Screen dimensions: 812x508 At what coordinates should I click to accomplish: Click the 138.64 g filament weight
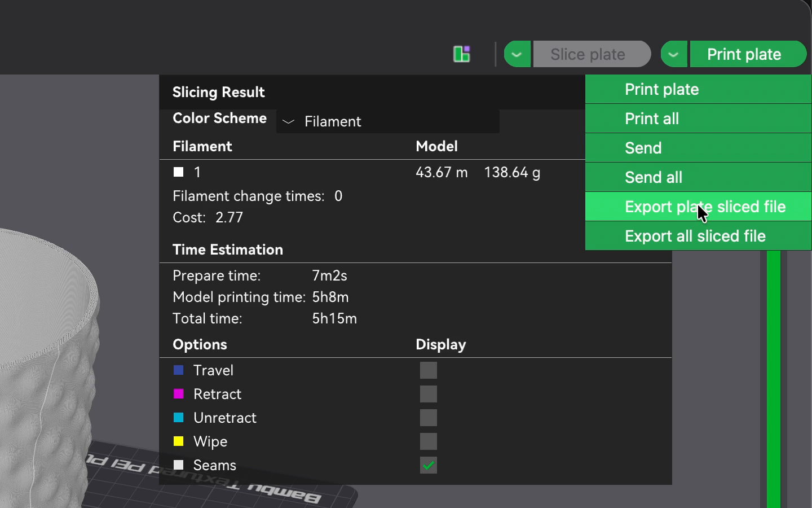tap(512, 172)
